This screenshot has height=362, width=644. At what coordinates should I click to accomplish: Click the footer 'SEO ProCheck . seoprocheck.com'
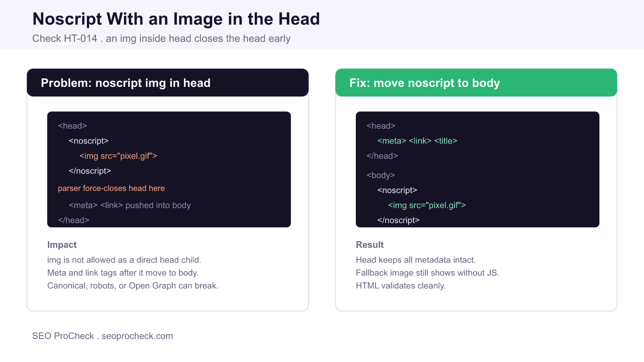pyautogui.click(x=103, y=336)
